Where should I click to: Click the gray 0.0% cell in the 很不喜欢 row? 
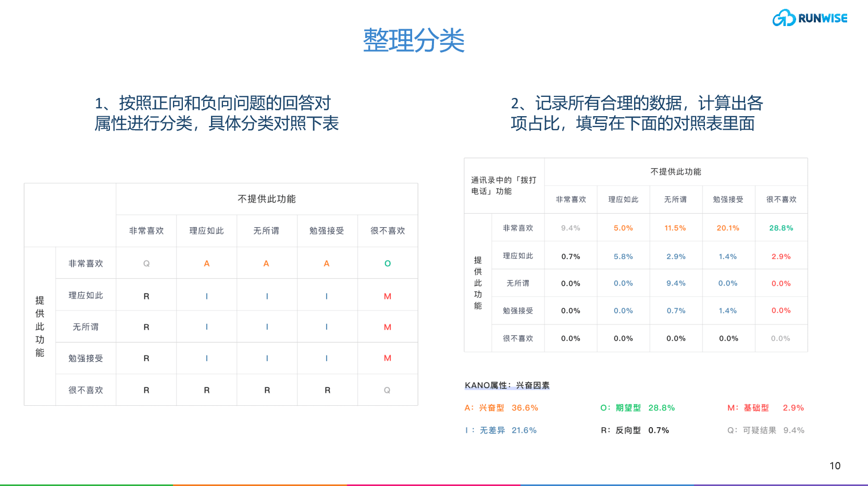click(780, 339)
